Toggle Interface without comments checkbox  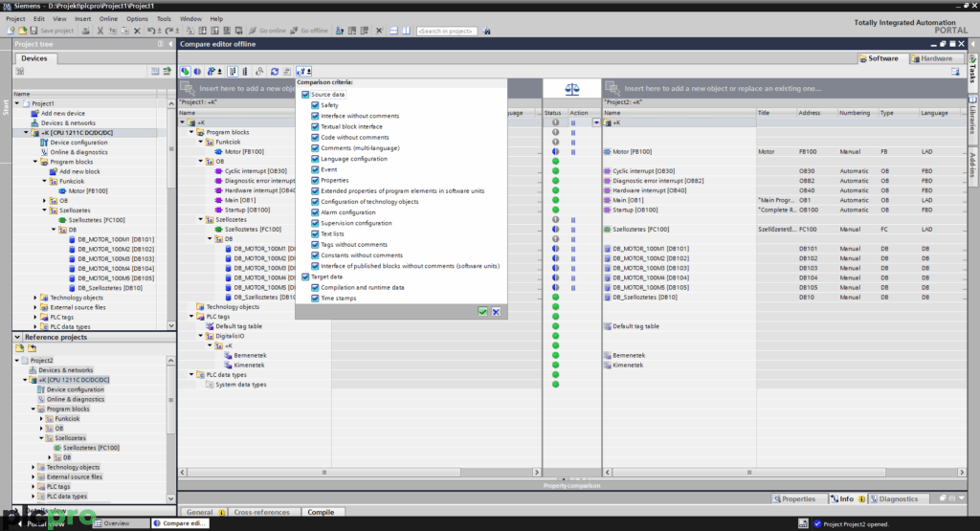tap(315, 116)
